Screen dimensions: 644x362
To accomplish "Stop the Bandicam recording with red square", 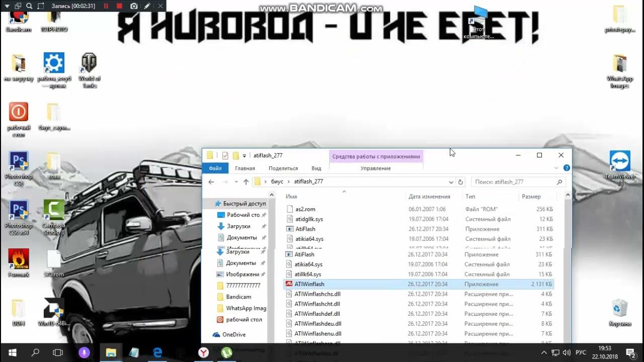I will click(119, 6).
